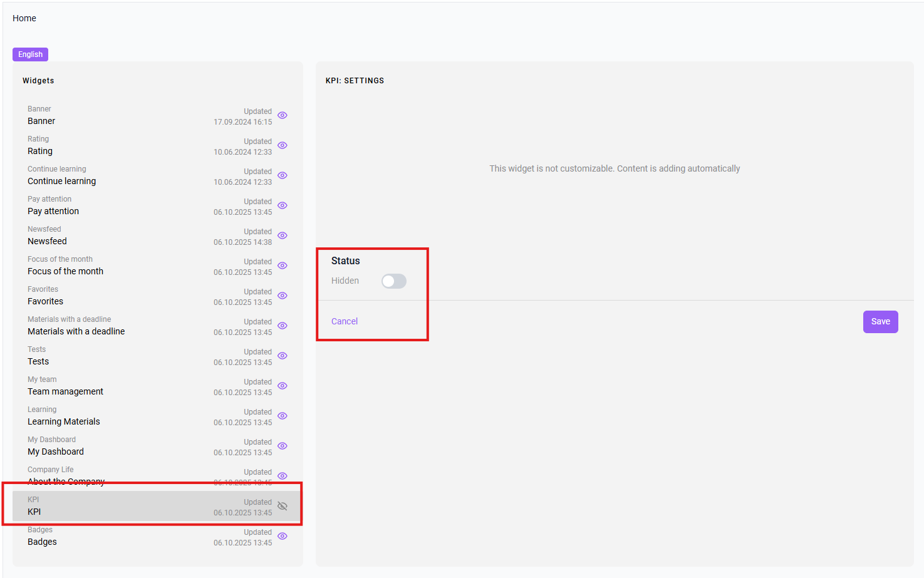924x578 pixels.
Task: Toggle Favorites widget eye icon
Action: pos(283,296)
